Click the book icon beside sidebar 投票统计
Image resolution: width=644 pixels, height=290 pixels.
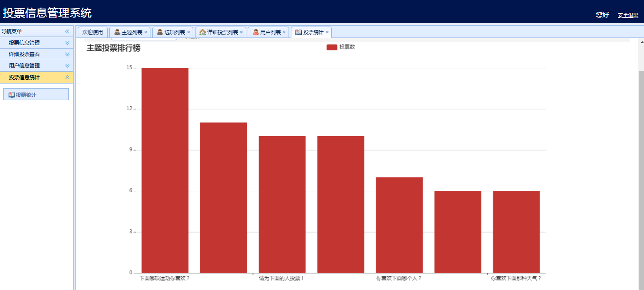click(x=11, y=95)
